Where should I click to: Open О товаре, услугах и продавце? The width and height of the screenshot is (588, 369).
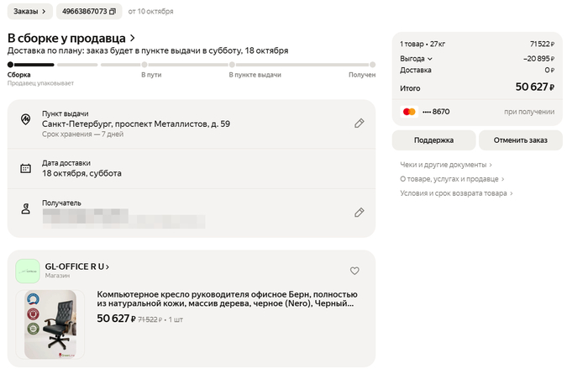[451, 179]
